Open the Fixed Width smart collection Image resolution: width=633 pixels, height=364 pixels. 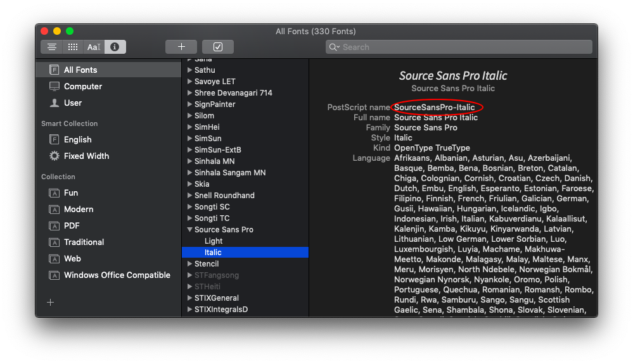(x=86, y=156)
